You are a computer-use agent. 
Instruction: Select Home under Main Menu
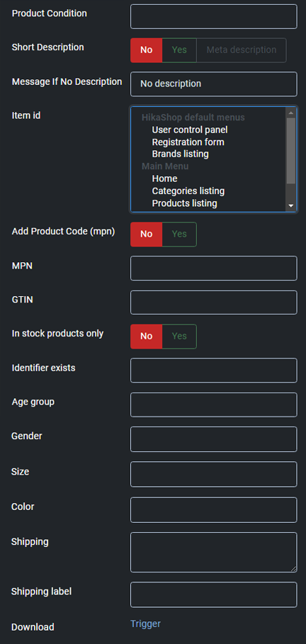coord(165,179)
